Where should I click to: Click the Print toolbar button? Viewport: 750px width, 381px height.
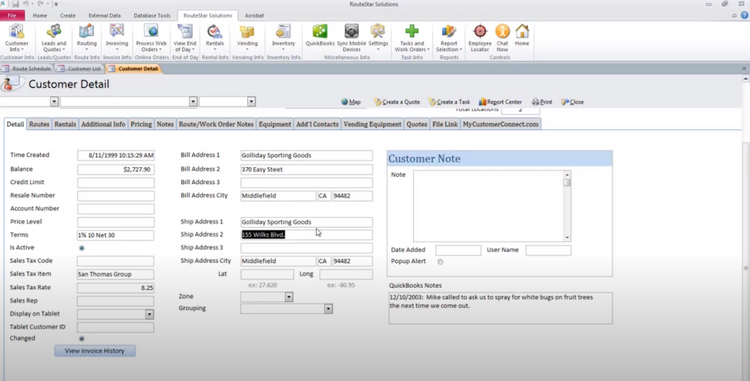[542, 102]
